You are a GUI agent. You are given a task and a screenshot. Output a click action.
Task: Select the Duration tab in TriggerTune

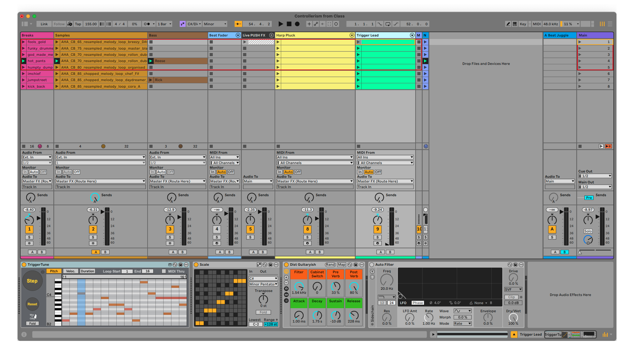(87, 271)
